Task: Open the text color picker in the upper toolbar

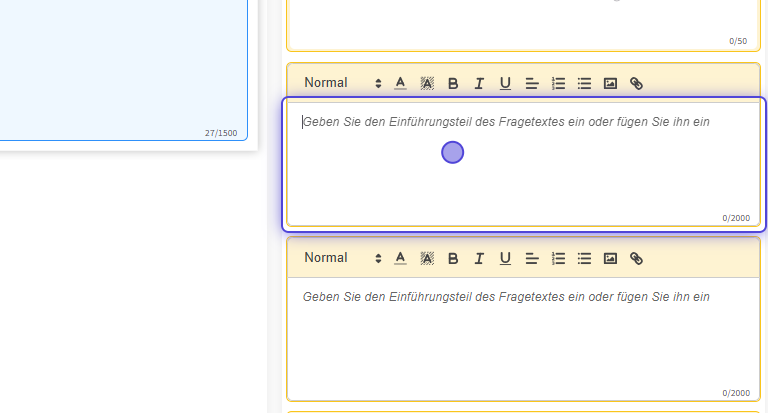Action: click(400, 84)
